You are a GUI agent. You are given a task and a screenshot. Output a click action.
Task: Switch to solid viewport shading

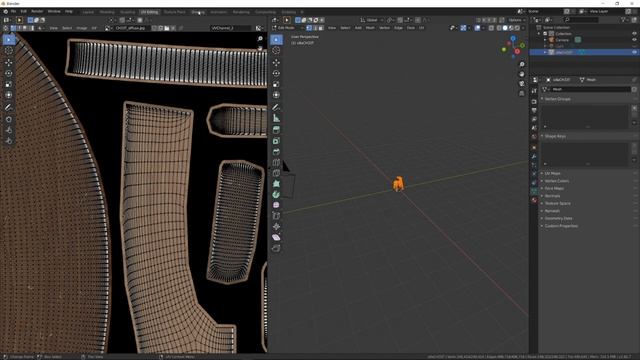pos(505,28)
